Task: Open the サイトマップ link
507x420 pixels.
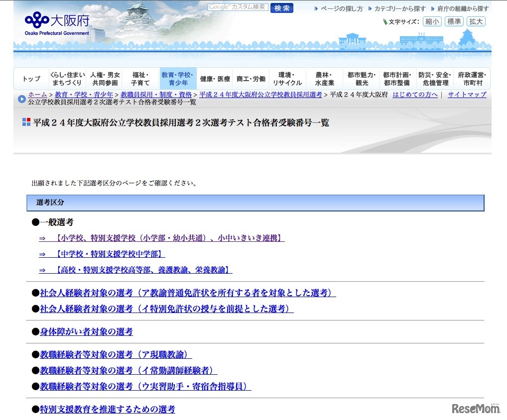Action: click(467, 95)
